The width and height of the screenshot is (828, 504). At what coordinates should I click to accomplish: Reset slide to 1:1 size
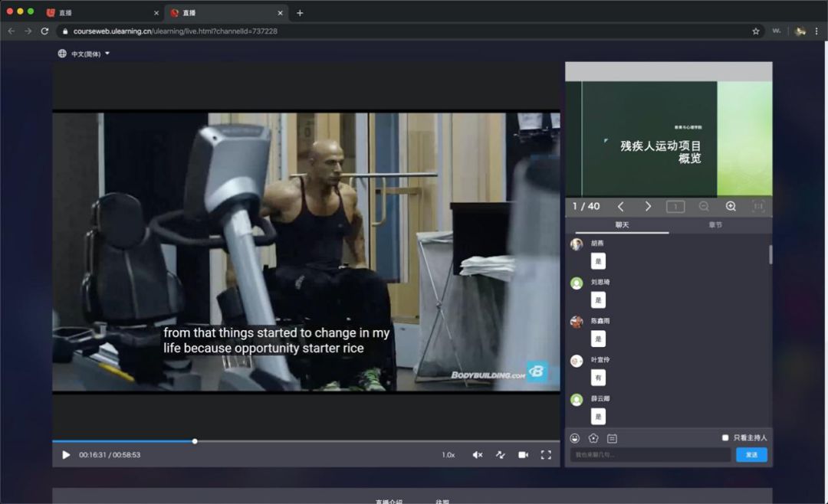(757, 207)
